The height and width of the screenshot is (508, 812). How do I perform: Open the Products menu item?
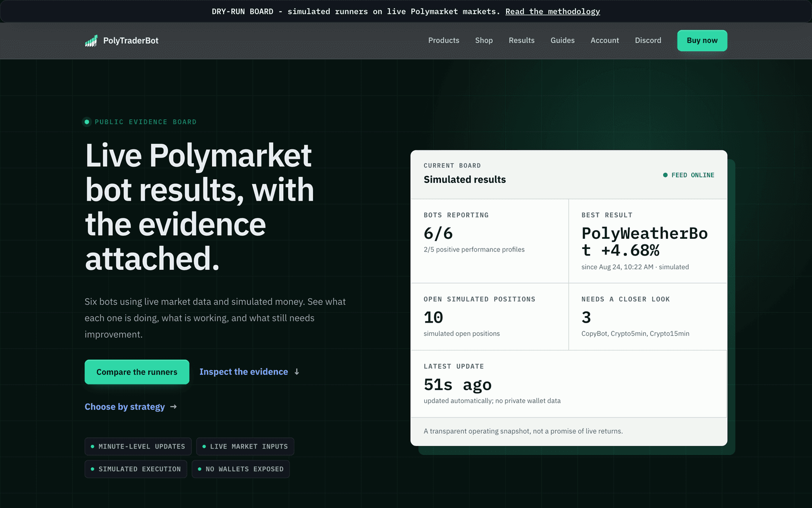coord(444,41)
